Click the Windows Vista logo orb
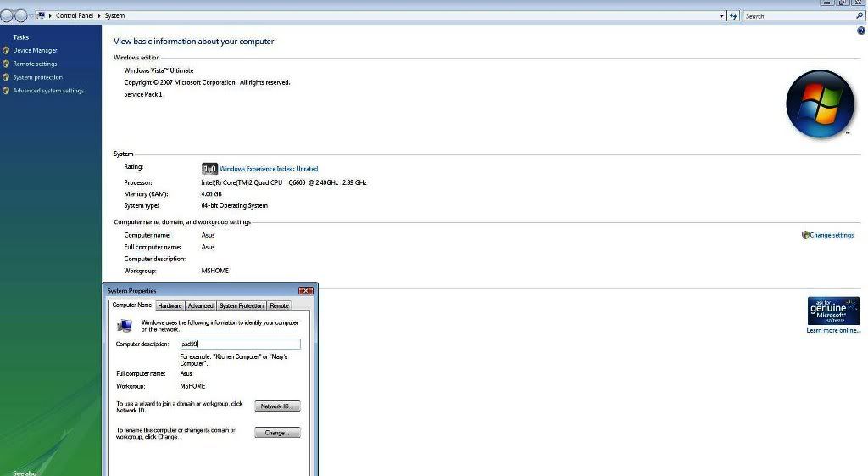Viewport: 868px width, 476px height. 820,104
